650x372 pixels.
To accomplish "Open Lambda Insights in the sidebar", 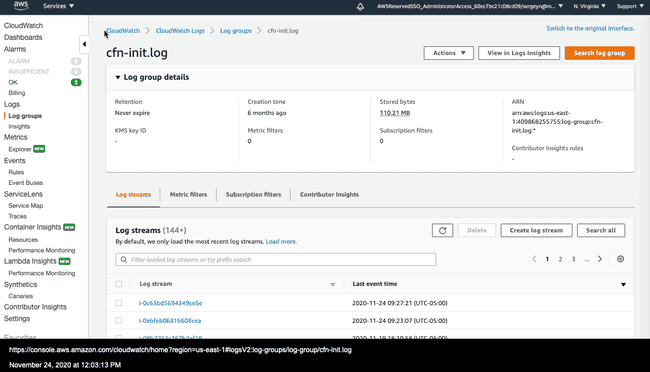I will (30, 261).
